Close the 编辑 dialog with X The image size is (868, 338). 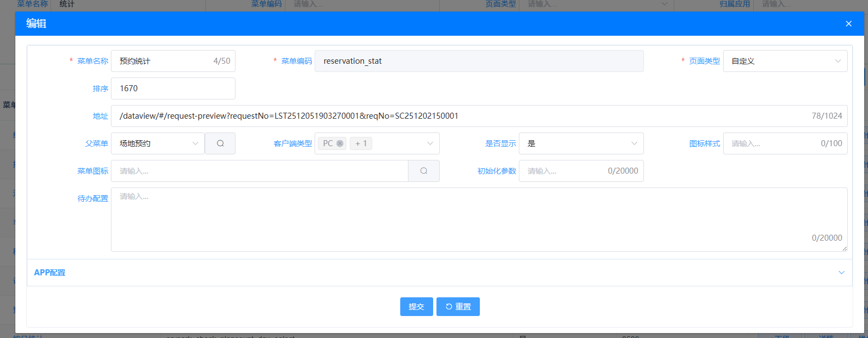[848, 24]
